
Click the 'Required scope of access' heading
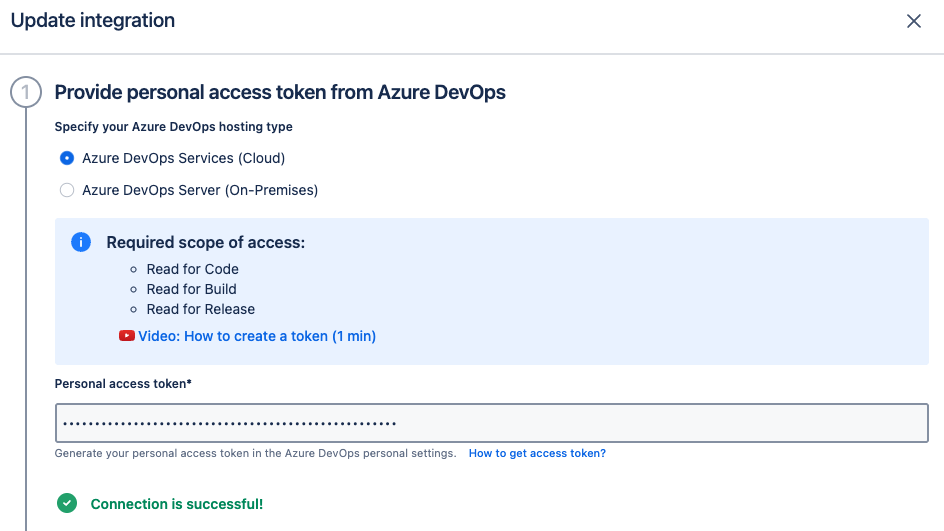point(205,243)
